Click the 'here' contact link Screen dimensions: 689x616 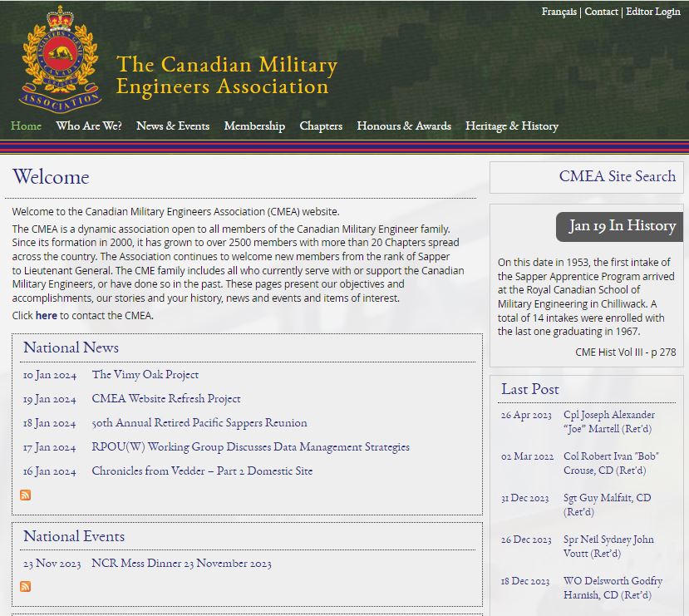click(x=47, y=316)
